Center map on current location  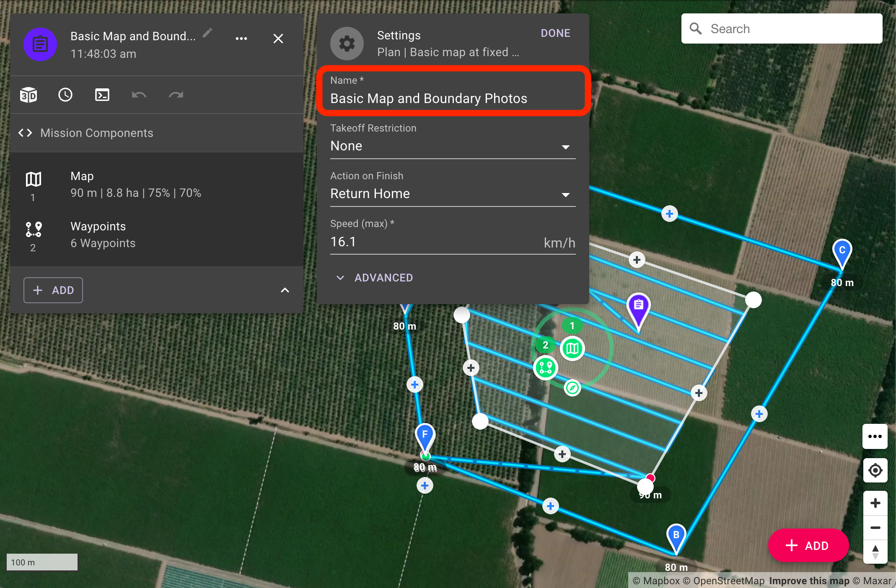(875, 470)
